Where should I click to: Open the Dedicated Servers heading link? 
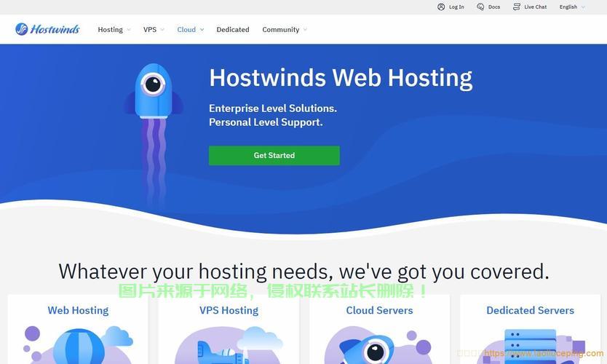[x=531, y=310]
